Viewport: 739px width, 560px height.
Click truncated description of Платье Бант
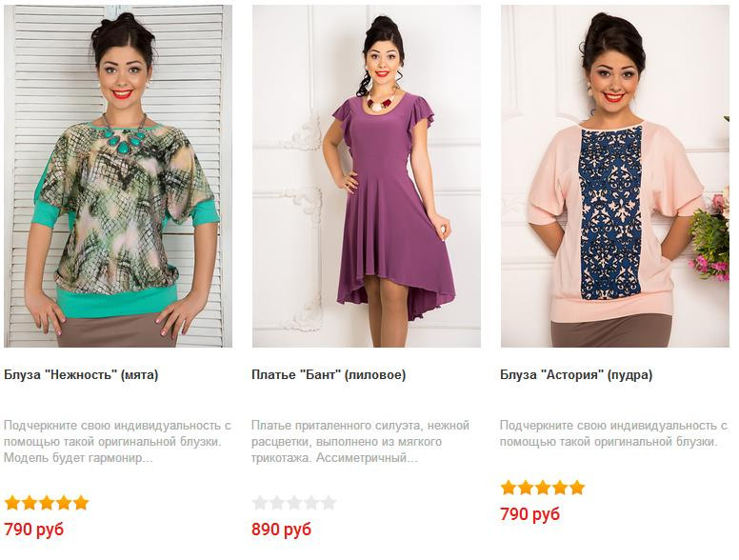361,442
